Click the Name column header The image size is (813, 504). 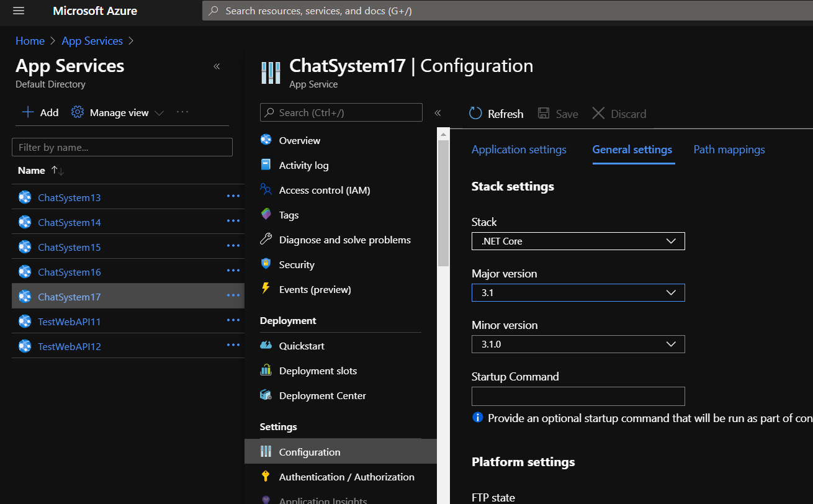pos(32,170)
